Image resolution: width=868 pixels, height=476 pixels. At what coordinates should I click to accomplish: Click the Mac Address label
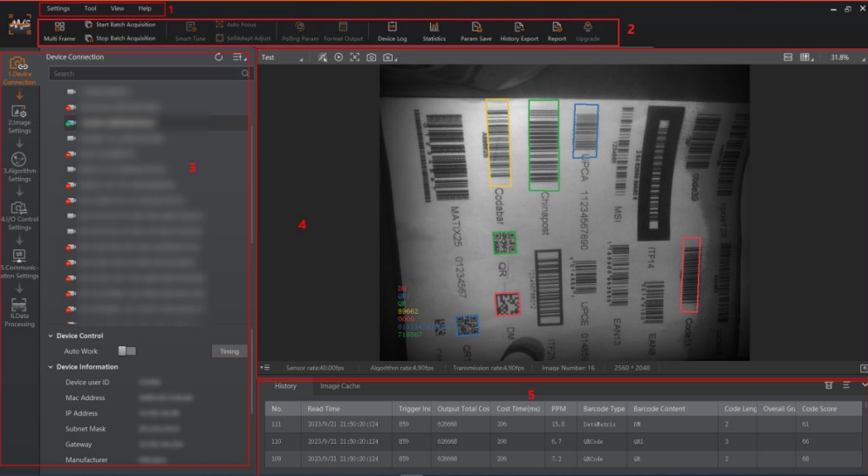coord(85,398)
